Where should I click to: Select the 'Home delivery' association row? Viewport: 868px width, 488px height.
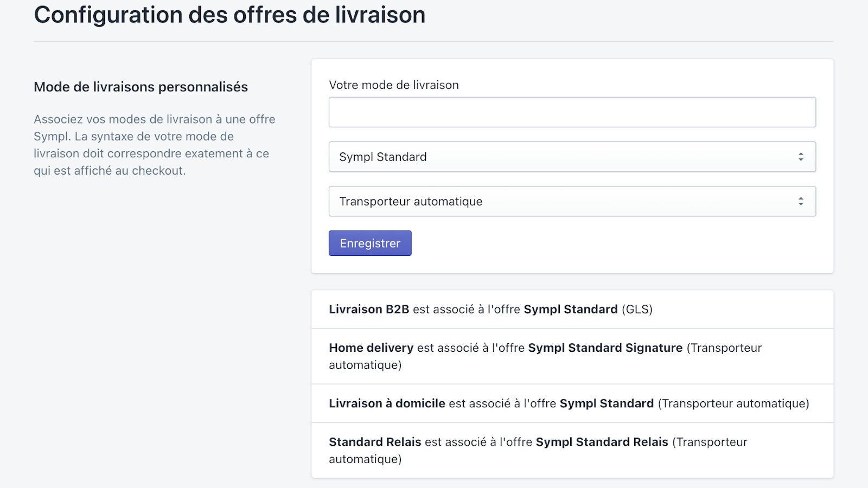click(x=572, y=356)
